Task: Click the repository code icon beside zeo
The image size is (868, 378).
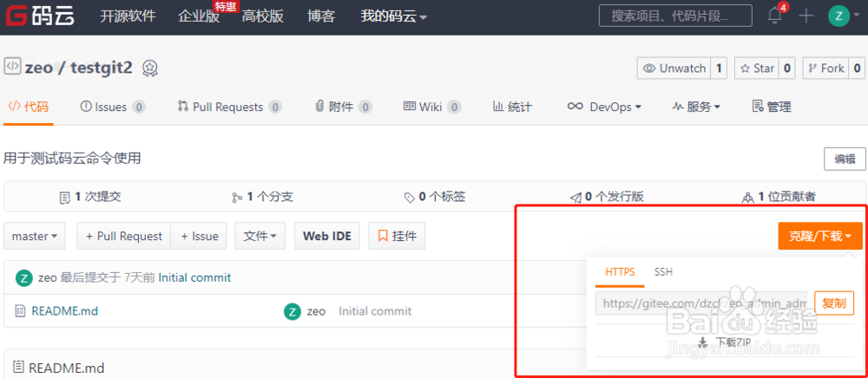Action: click(x=12, y=66)
